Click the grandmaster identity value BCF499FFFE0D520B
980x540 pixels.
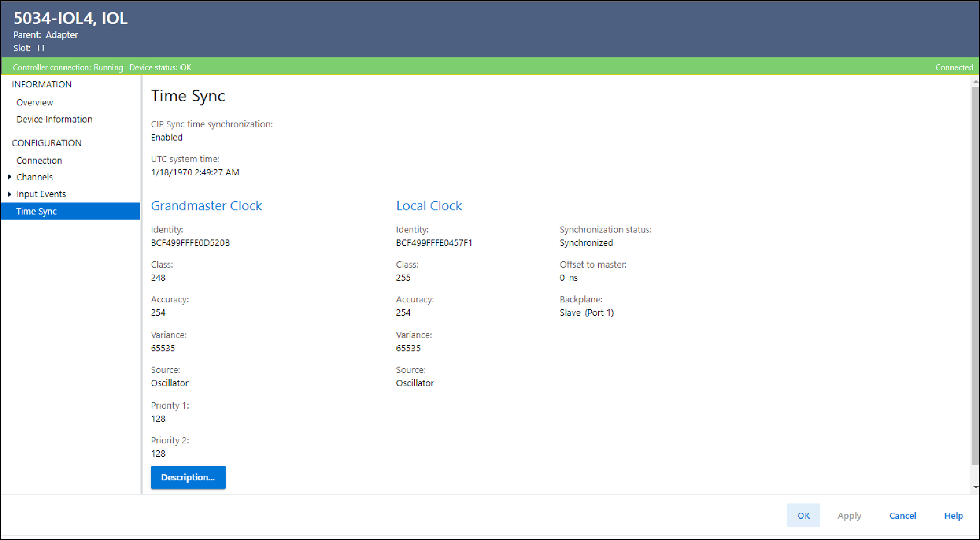(x=190, y=243)
